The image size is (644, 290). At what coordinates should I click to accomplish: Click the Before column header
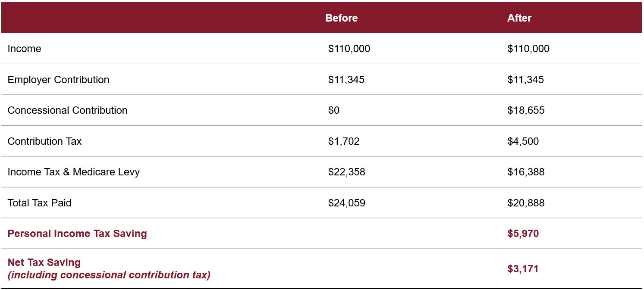(x=341, y=18)
